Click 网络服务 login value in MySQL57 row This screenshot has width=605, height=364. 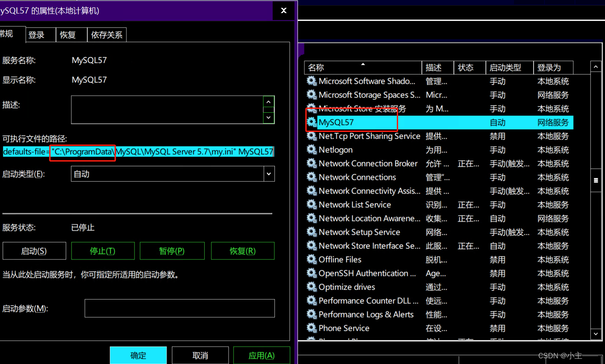coord(553,122)
